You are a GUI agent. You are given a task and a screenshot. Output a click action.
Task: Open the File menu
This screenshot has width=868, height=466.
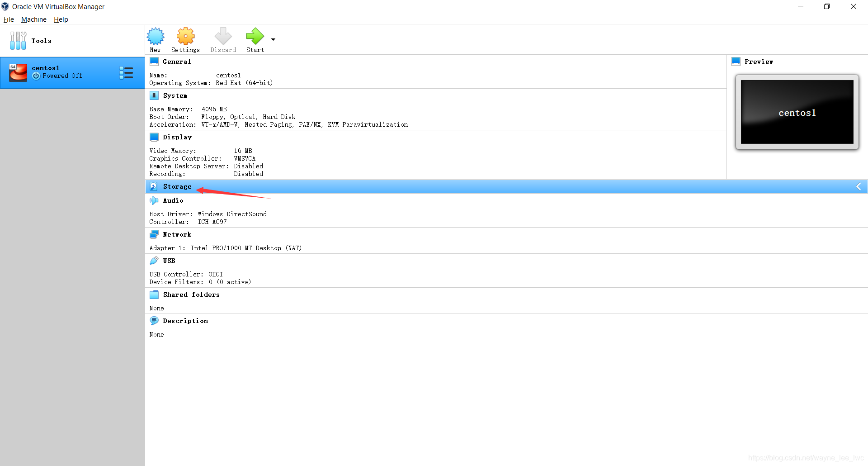pyautogui.click(x=9, y=19)
